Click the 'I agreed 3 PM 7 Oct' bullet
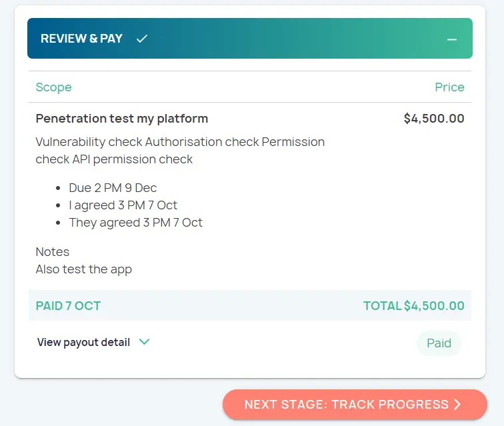This screenshot has height=426, width=504. [x=123, y=205]
